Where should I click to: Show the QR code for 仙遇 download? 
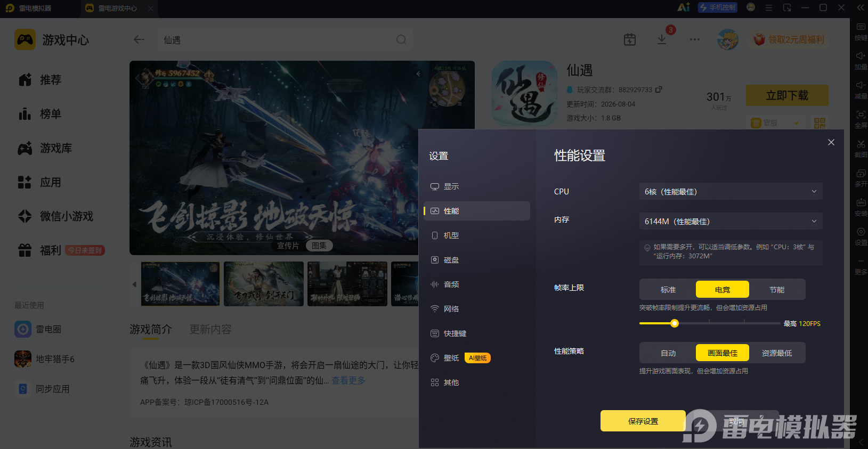point(820,123)
